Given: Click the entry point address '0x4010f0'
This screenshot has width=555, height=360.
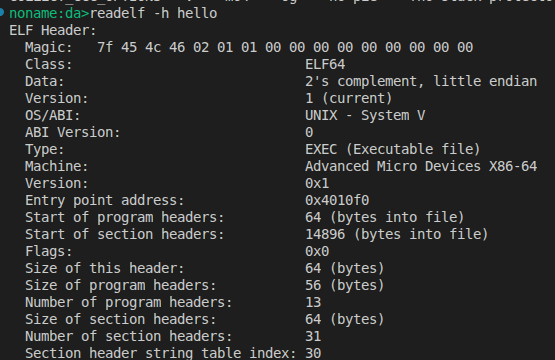Looking at the screenshot, I should coord(337,200).
